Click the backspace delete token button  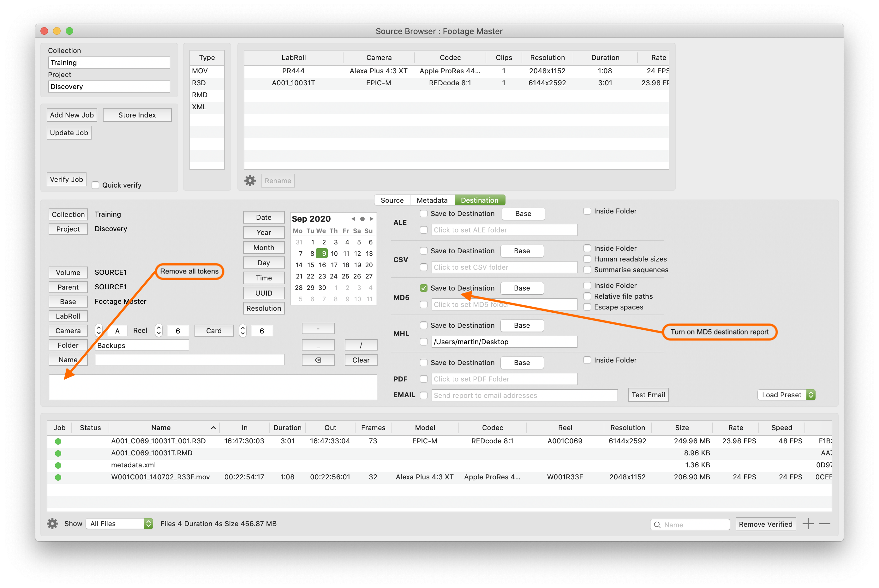click(318, 360)
